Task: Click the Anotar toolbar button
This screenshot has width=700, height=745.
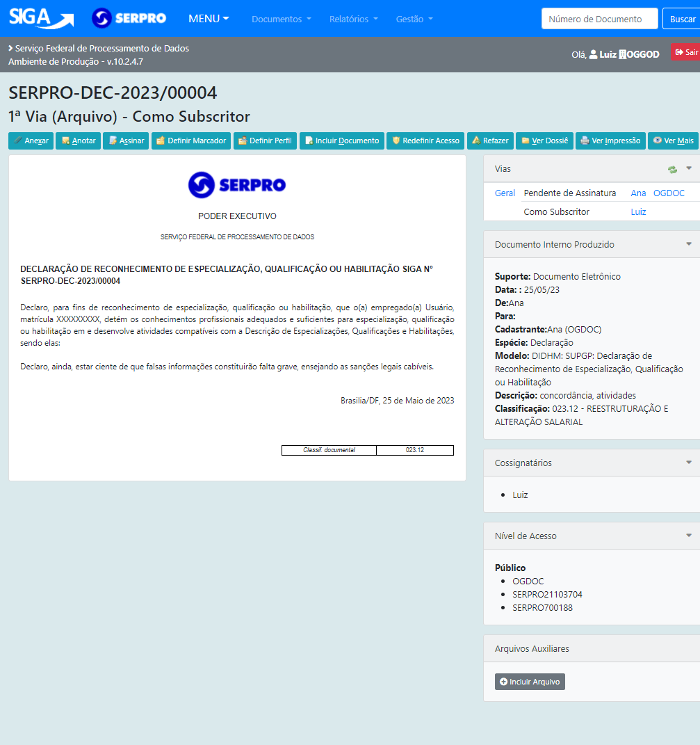Action: [79, 141]
